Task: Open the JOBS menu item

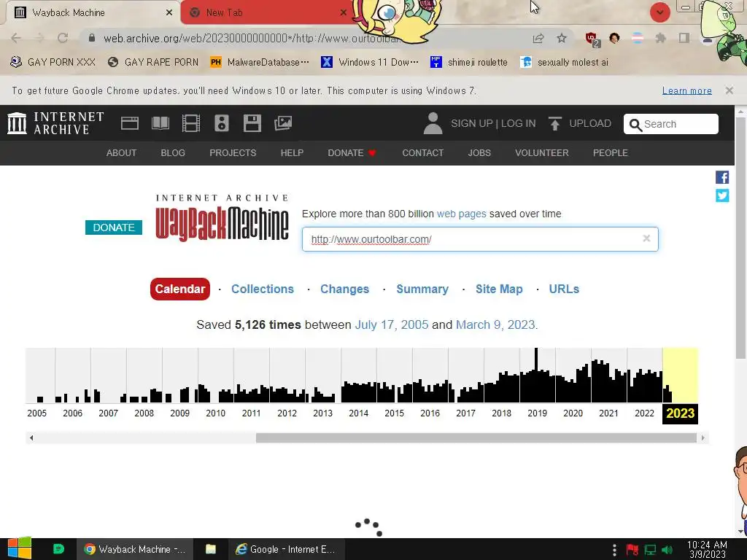Action: pos(479,153)
